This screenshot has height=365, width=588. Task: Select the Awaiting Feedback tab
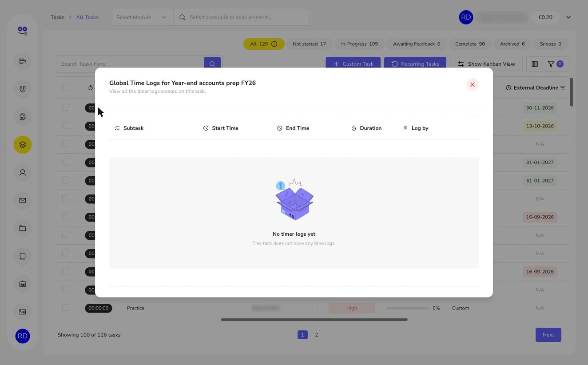[417, 44]
